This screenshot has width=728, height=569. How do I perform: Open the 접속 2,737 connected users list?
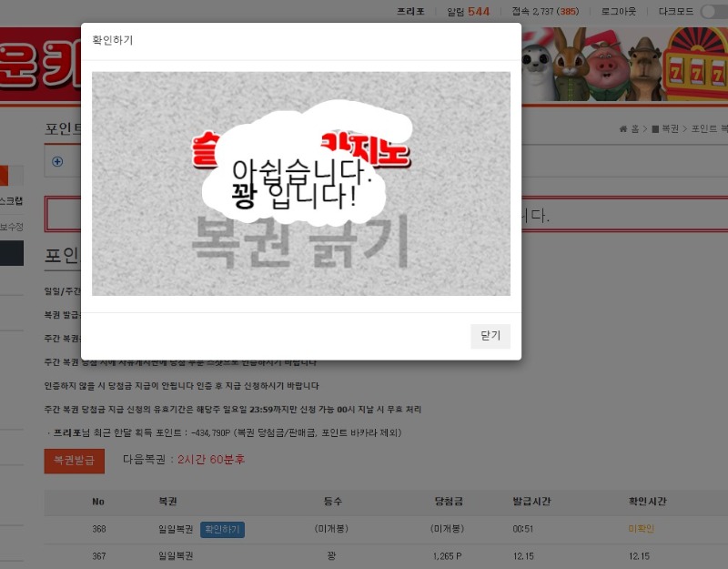pos(545,12)
